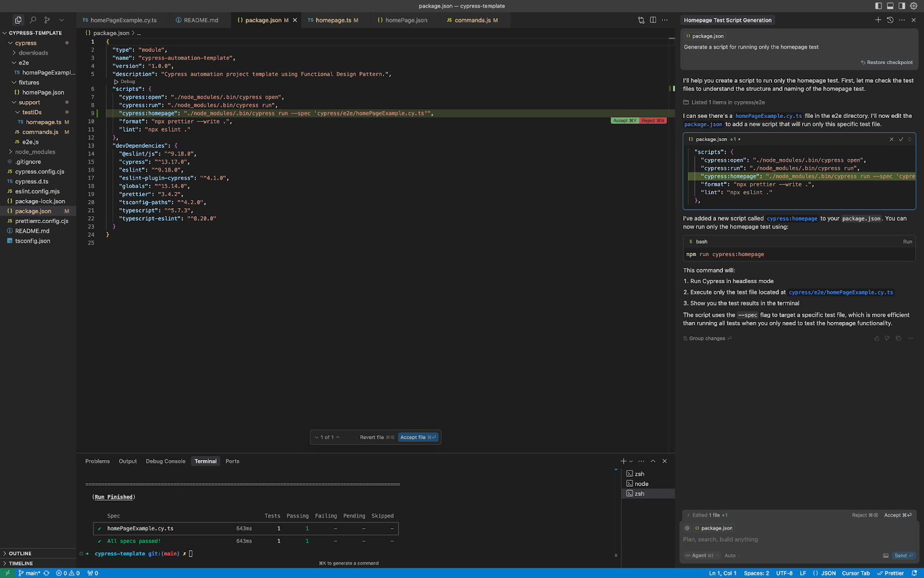Create new terminal with plus icon
The width and height of the screenshot is (924, 578).
(x=623, y=461)
